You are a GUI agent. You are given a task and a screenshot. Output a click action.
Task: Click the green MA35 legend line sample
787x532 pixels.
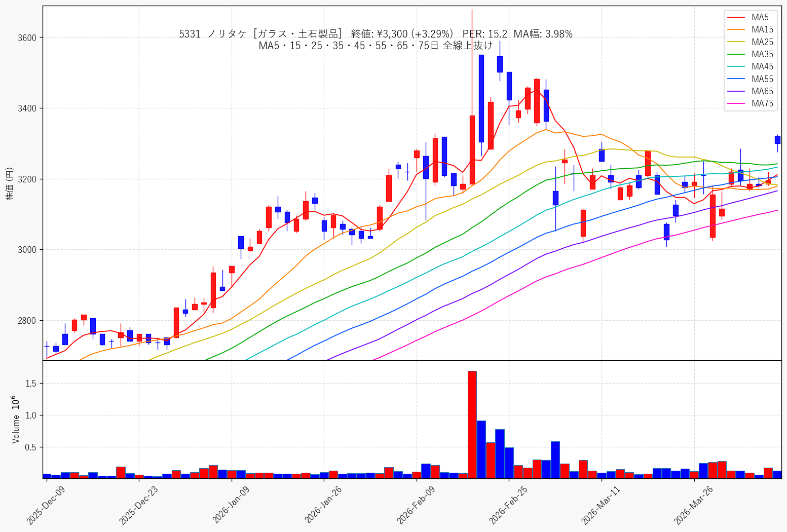click(x=737, y=55)
